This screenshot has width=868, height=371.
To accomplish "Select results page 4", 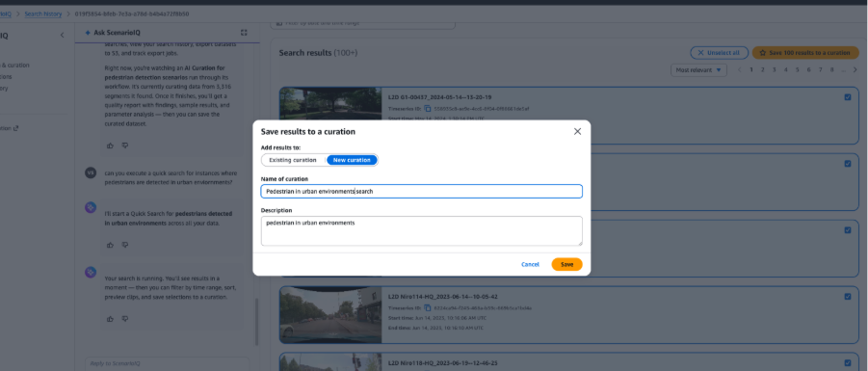I will (x=786, y=69).
